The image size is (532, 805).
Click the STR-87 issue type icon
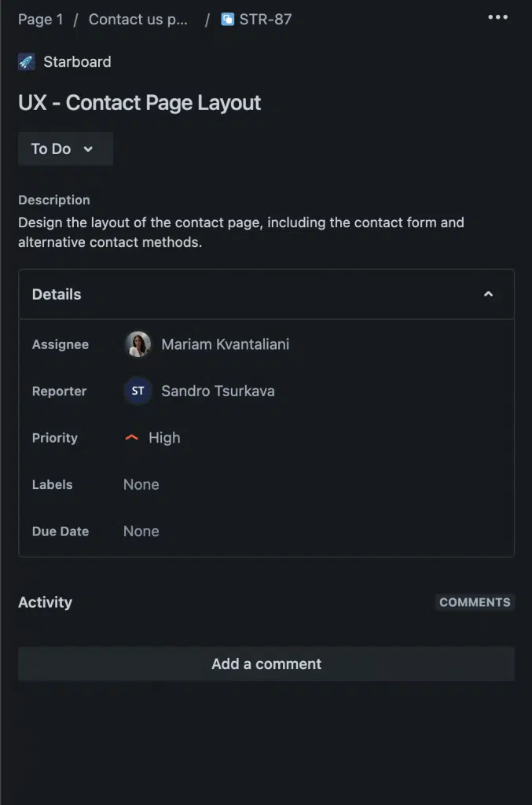(228, 19)
